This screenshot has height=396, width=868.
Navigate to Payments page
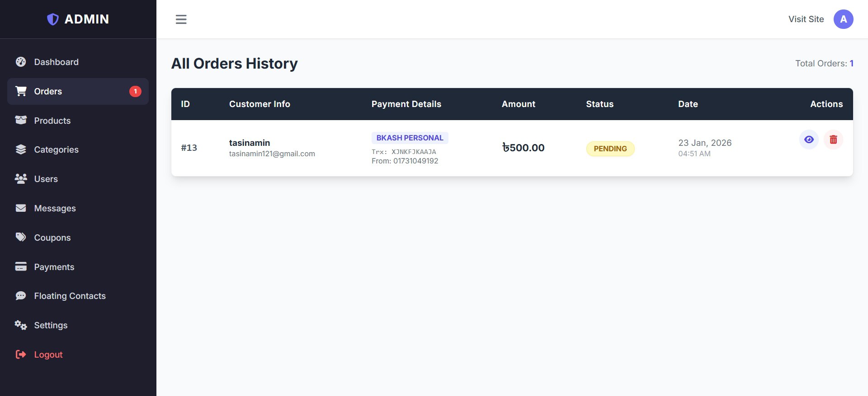click(x=54, y=267)
